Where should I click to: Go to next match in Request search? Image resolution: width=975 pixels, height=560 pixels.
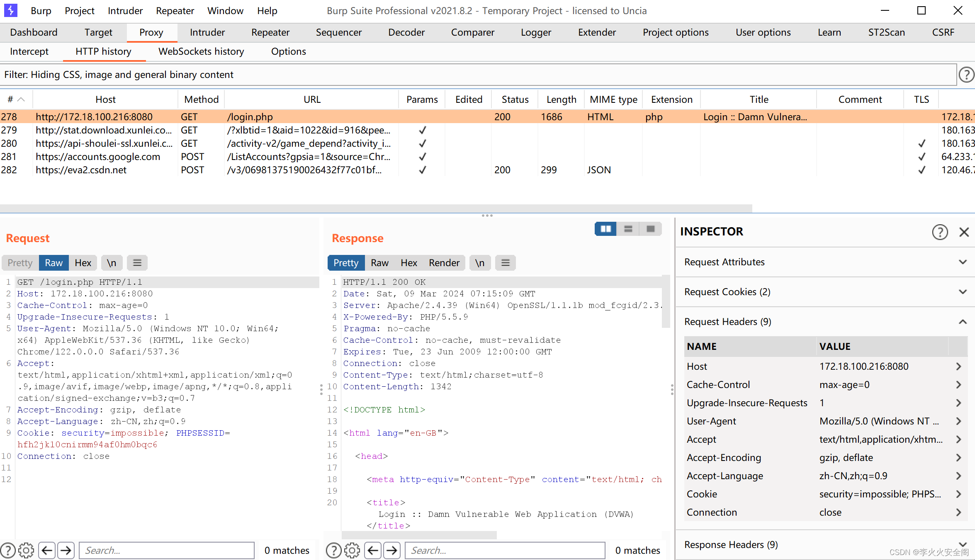tap(66, 550)
